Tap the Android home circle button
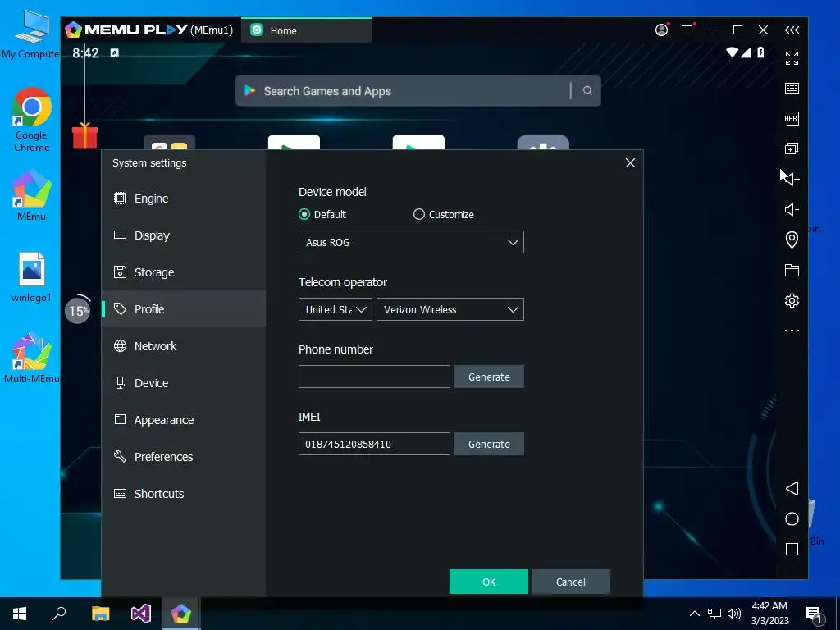 (x=792, y=519)
